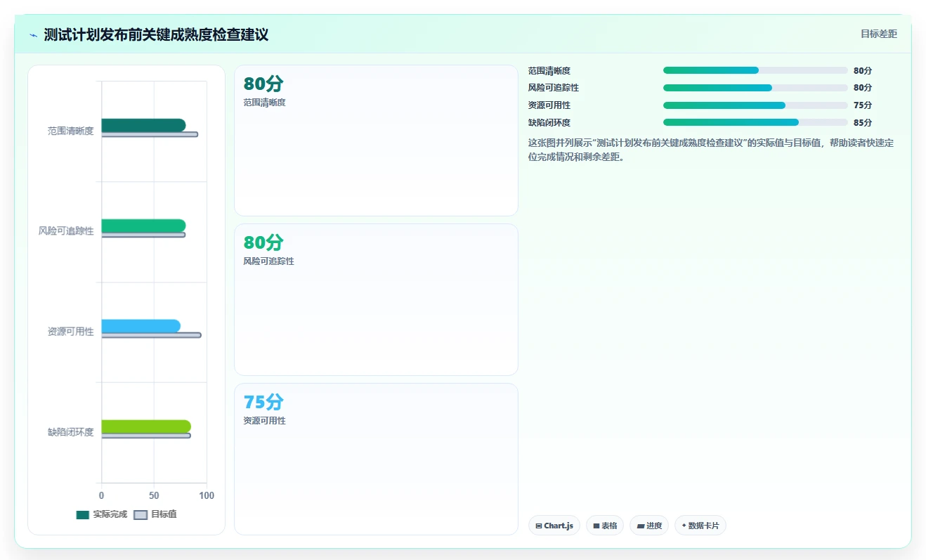Click the 范围清晰度 progress bar
This screenshot has height=560, width=926.
coord(755,70)
